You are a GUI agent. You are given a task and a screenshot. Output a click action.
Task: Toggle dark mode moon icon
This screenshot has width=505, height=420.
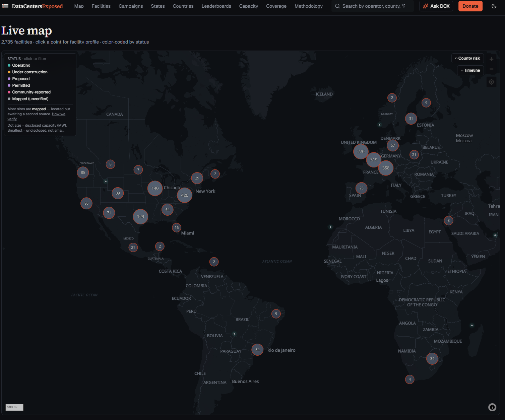click(494, 6)
